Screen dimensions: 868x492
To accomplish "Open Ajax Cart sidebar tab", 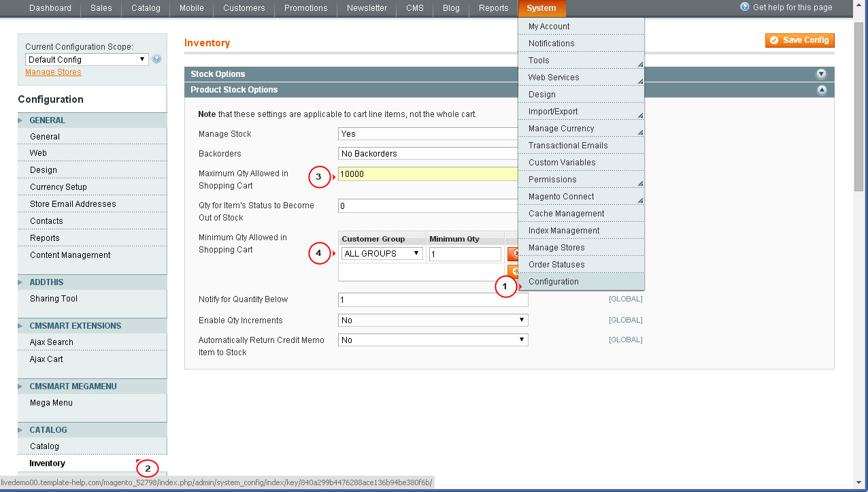I will [92, 359].
